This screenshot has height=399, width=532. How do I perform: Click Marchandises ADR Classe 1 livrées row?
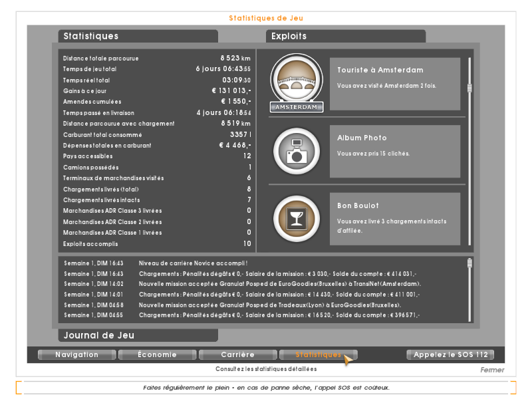click(157, 233)
